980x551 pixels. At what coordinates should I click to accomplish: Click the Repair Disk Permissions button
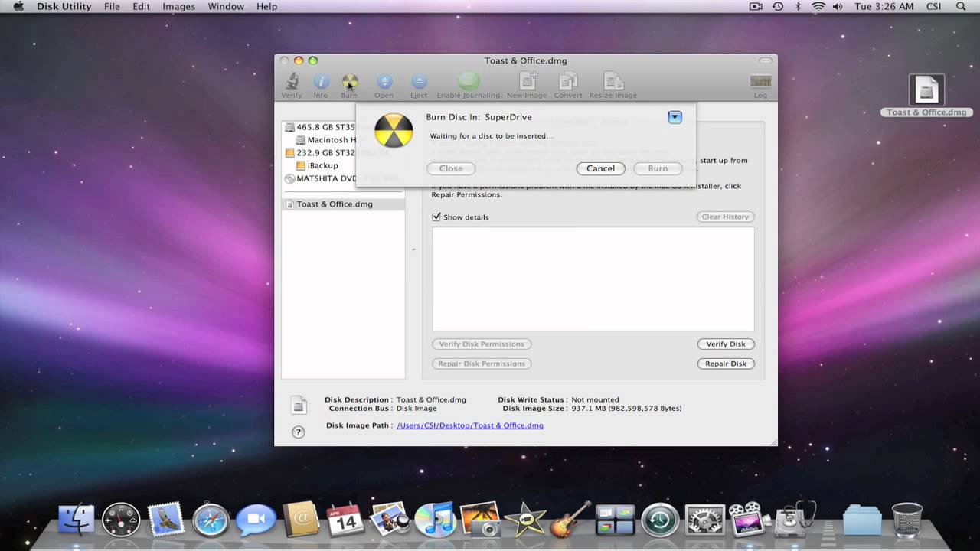pos(482,364)
